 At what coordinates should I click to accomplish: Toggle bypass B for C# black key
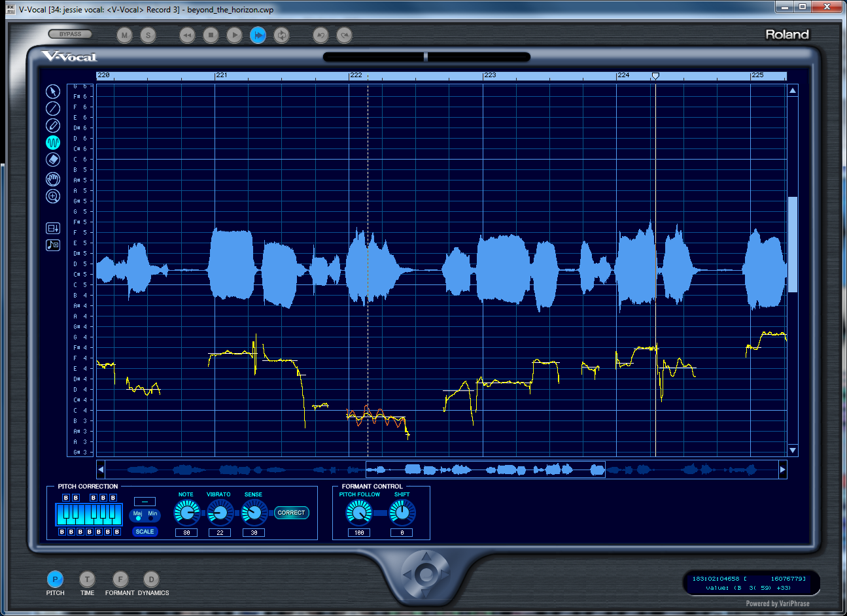[x=66, y=498]
